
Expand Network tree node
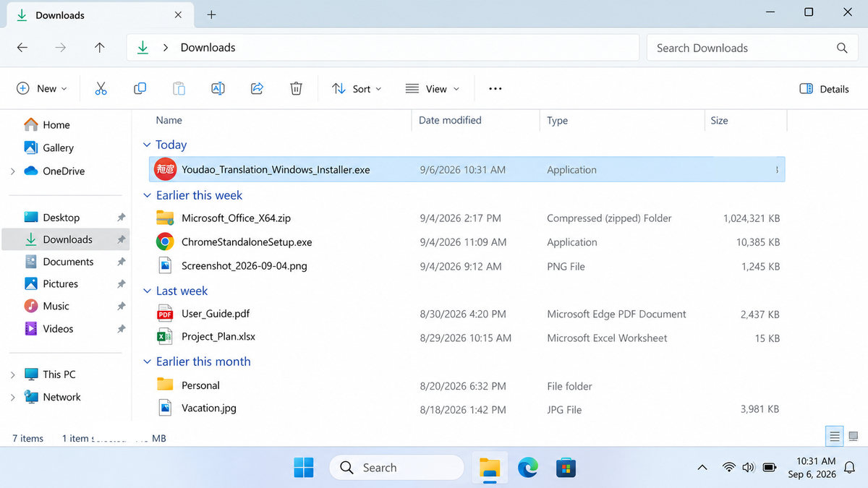point(12,397)
